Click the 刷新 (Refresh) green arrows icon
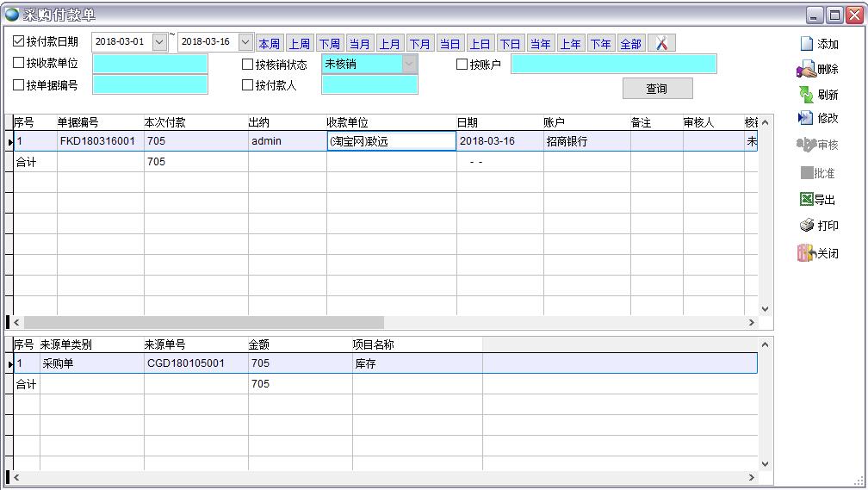The image size is (868, 490). (806, 95)
